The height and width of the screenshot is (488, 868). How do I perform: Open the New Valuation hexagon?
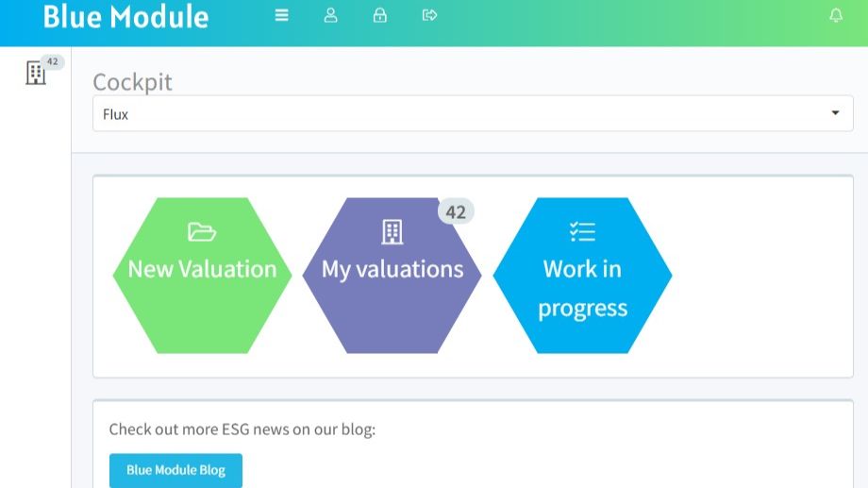202,276
